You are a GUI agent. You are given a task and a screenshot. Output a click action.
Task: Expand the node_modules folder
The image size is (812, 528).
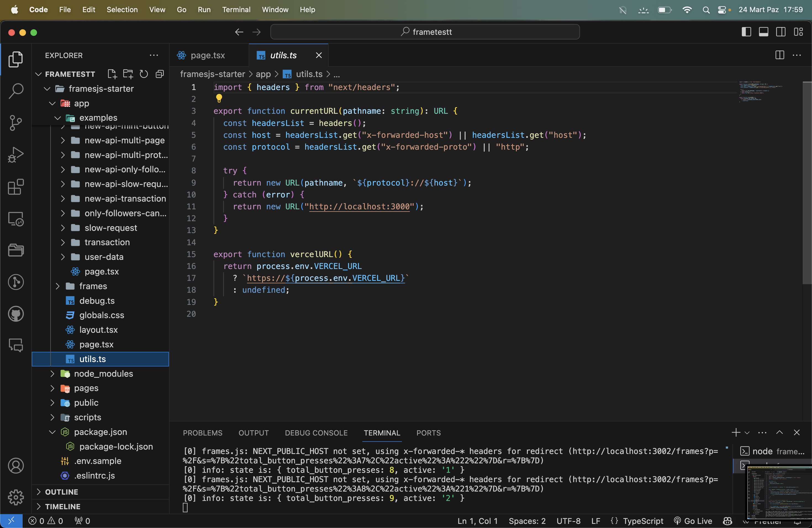[52, 373]
